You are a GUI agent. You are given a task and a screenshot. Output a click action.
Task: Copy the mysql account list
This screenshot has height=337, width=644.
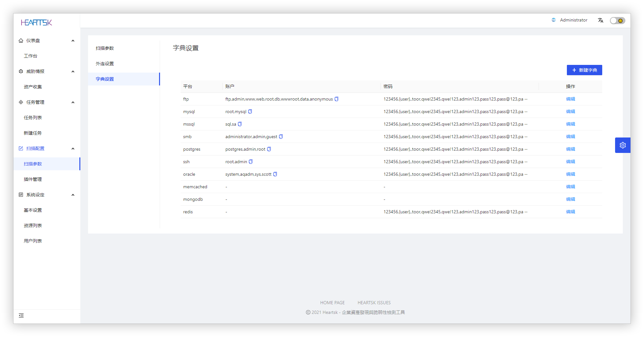pos(250,111)
